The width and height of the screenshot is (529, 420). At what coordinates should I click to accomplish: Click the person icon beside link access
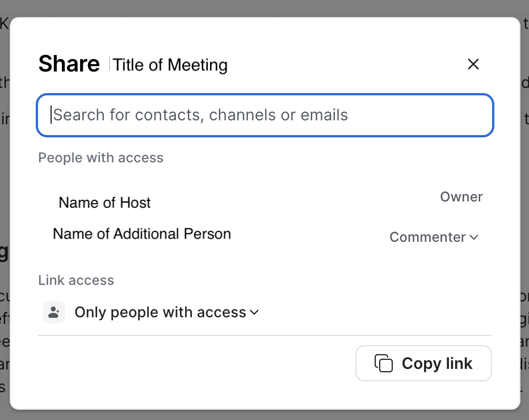click(x=54, y=312)
